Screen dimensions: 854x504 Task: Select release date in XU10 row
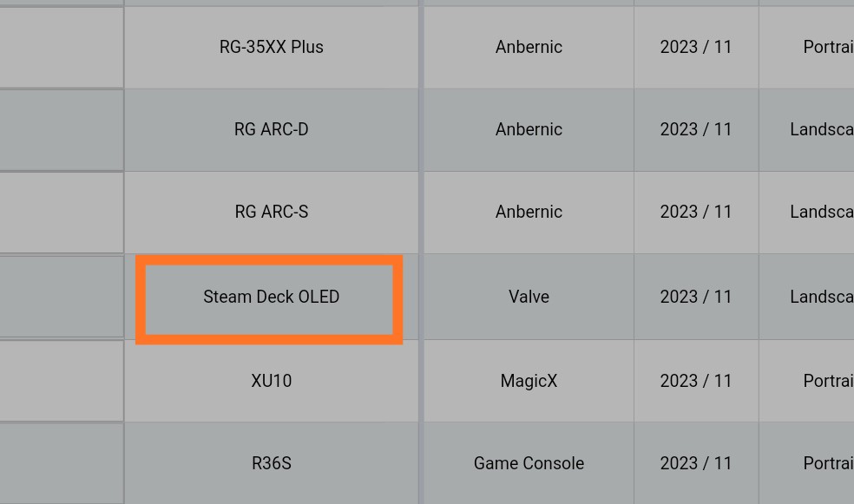(x=696, y=381)
